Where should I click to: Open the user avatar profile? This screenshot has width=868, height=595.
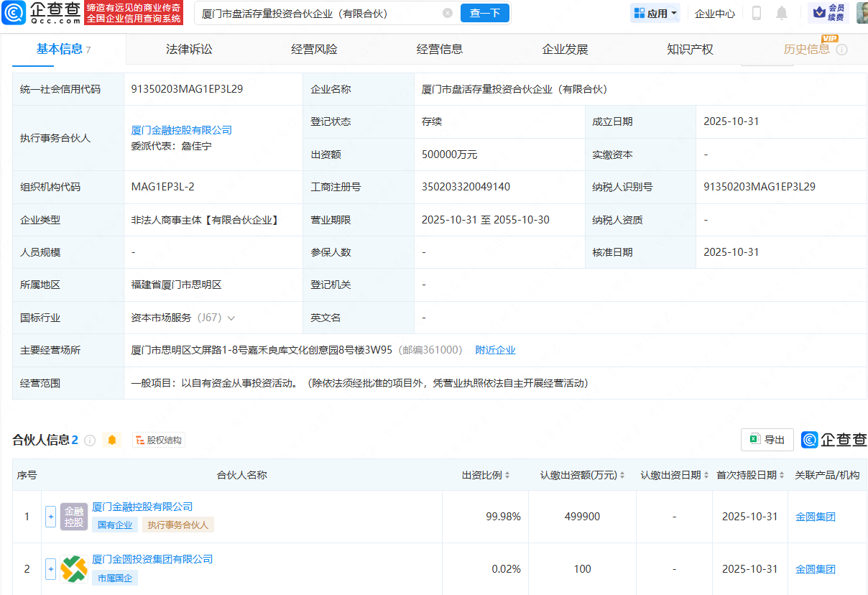tap(862, 13)
